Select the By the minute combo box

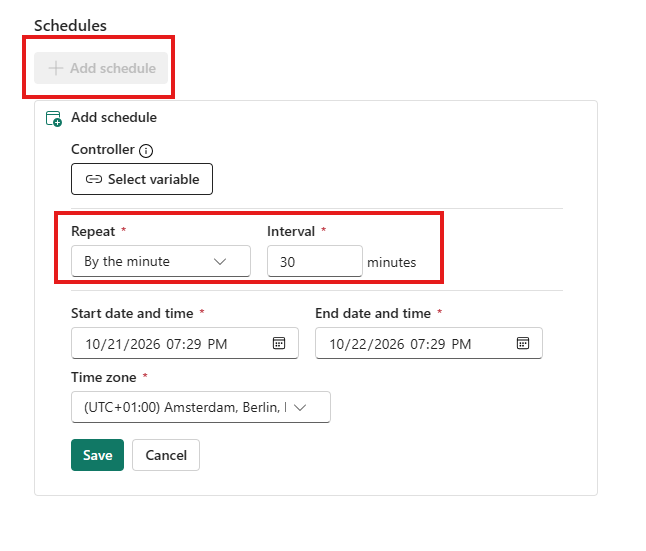pyautogui.click(x=161, y=261)
